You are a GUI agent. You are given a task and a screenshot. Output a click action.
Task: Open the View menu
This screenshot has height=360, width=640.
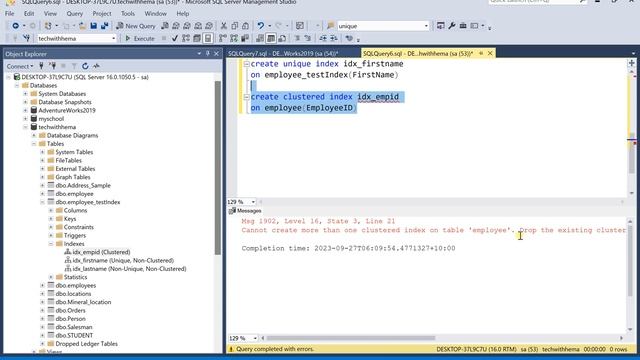point(50,13)
